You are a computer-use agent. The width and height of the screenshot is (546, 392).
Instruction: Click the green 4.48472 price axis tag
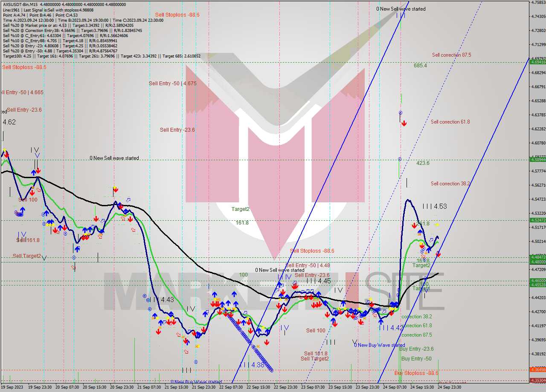pyautogui.click(x=538, y=257)
